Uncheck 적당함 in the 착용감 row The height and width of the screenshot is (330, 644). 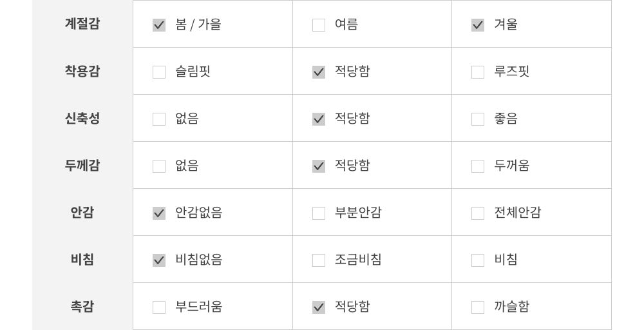[x=319, y=72]
